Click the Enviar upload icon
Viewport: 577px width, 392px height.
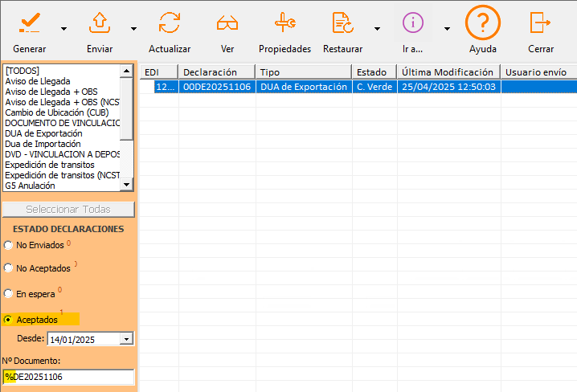point(99,22)
